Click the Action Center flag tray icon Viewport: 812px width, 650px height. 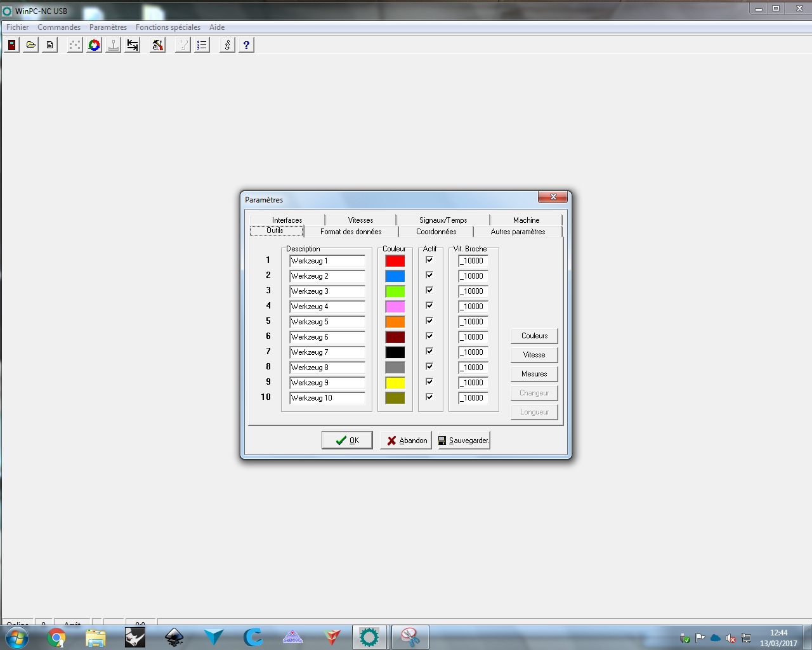click(x=700, y=638)
